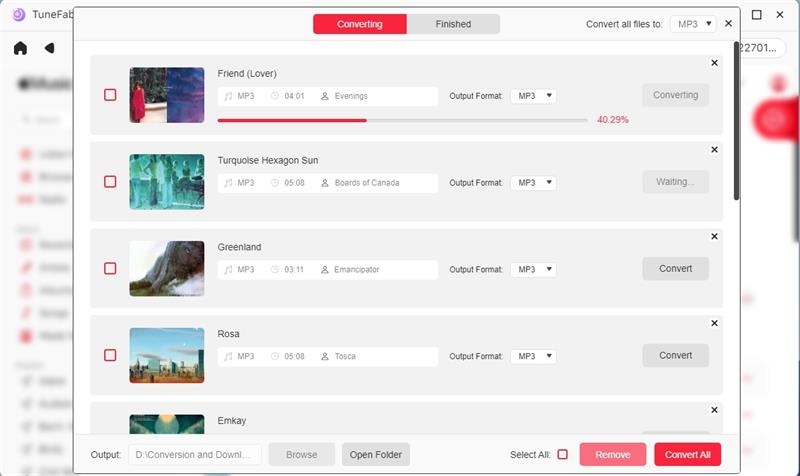The height and width of the screenshot is (476, 800).
Task: Enable the Select All checkbox
Action: [x=562, y=455]
